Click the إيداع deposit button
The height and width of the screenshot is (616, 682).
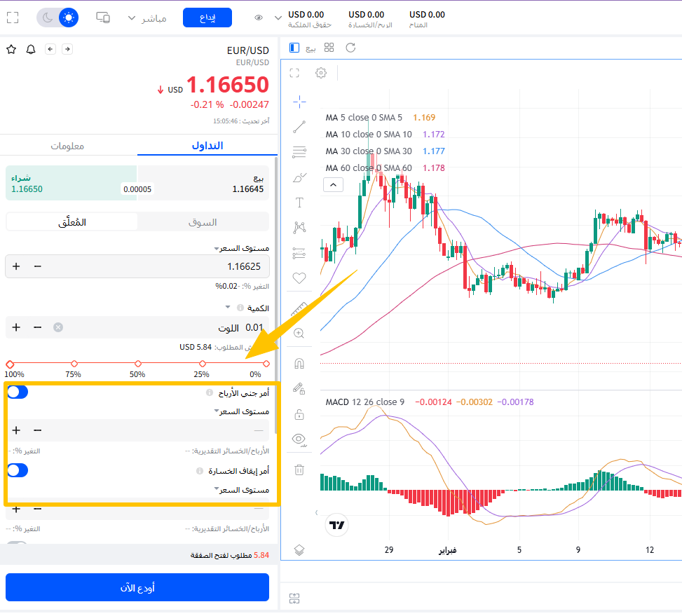pos(207,18)
